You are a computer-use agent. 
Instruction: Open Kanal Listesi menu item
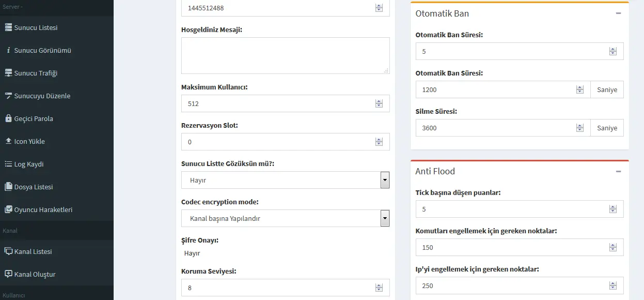point(33,251)
